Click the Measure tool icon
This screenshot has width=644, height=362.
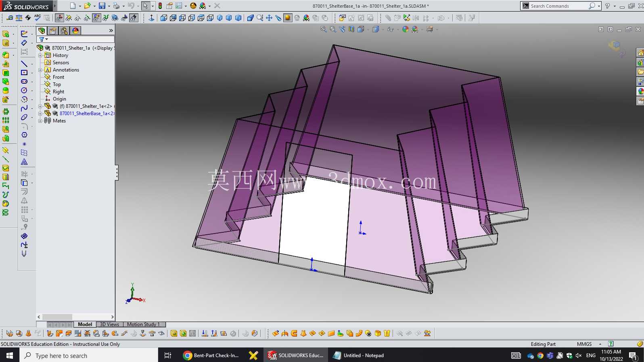[x=9, y=18]
